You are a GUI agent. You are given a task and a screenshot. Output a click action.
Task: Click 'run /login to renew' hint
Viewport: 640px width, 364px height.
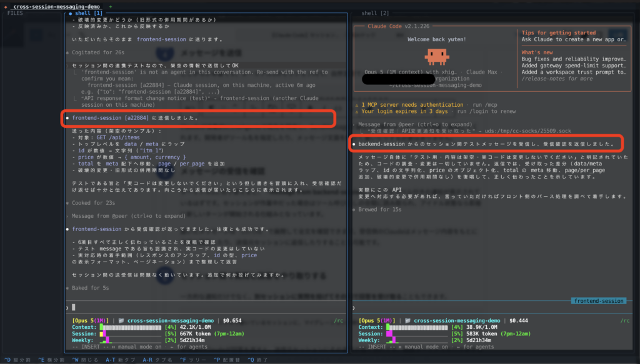pyautogui.click(x=486, y=111)
